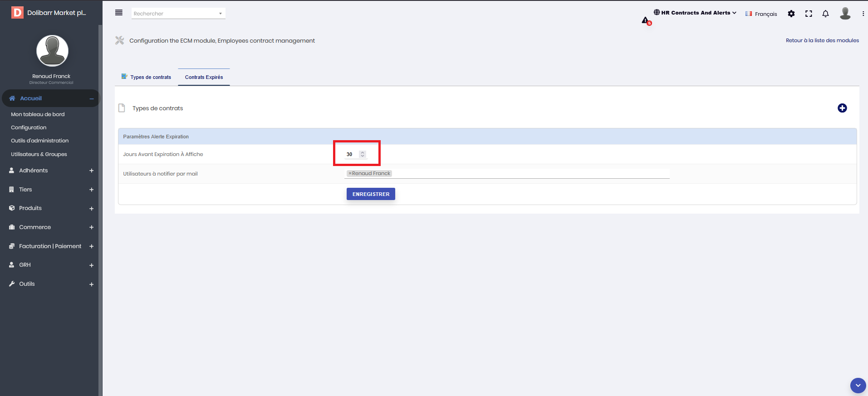
Task: Click the scroll-down floating arrow button
Action: tap(858, 386)
